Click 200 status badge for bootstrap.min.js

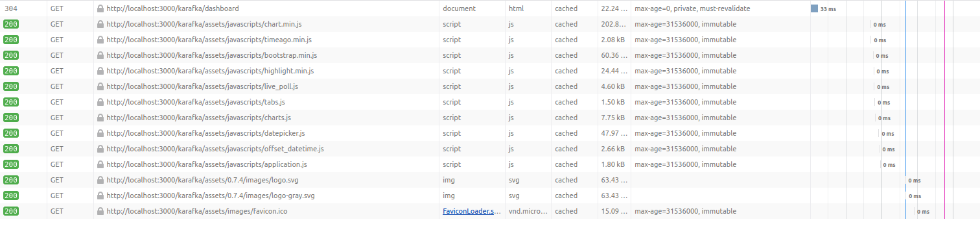tap(11, 56)
